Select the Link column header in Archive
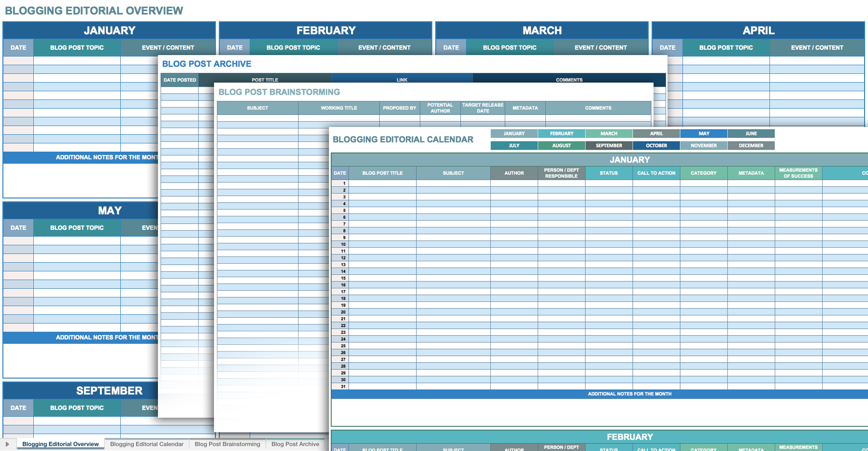This screenshot has height=451, width=868. (x=402, y=80)
